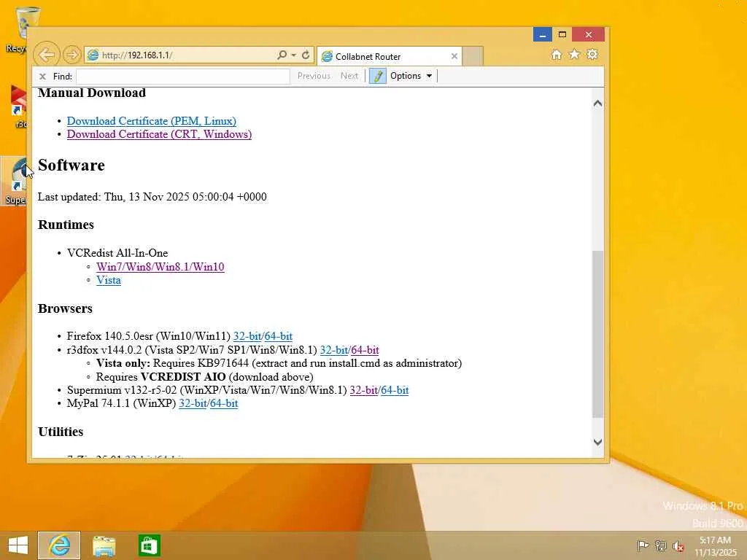Open the taskbar clock and date
Image resolution: width=747 pixels, height=560 pixels.
(x=715, y=546)
